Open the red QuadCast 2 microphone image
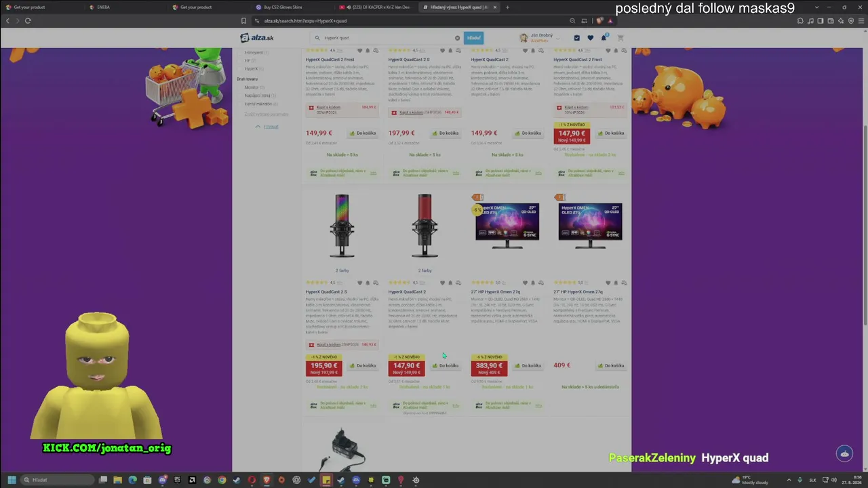 point(425,226)
